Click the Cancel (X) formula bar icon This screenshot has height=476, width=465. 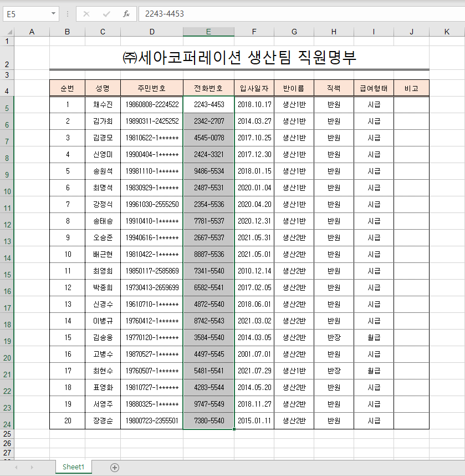(x=86, y=14)
